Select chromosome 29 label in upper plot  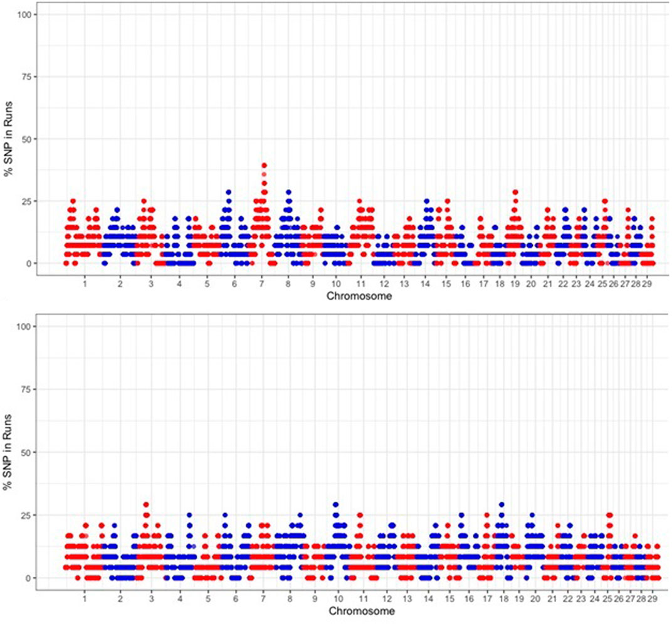click(647, 283)
